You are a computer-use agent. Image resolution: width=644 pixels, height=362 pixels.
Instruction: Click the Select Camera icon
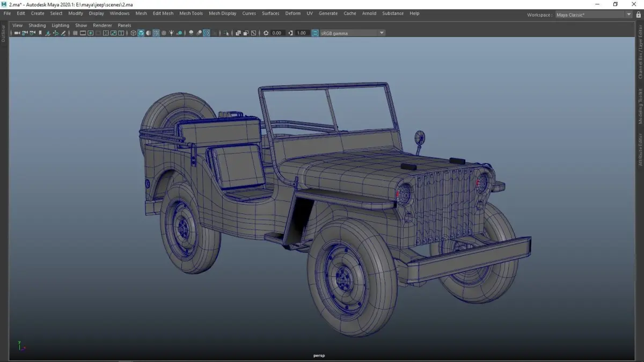[x=17, y=33]
